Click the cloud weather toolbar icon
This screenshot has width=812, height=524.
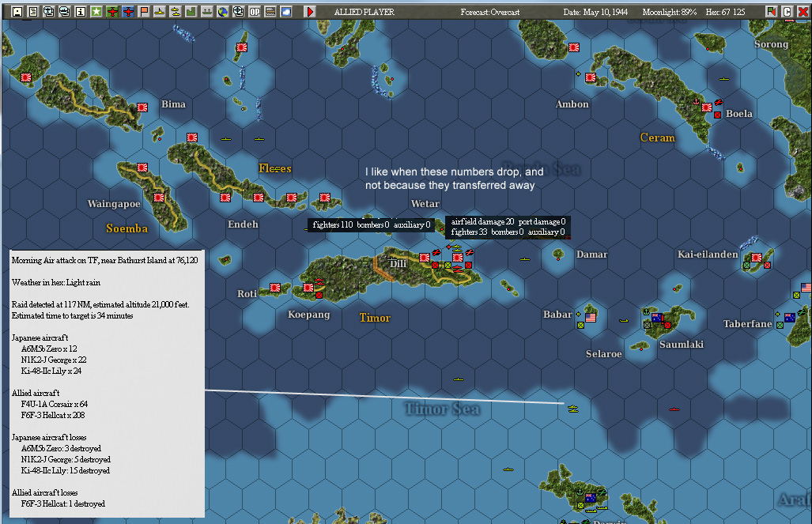click(286, 11)
